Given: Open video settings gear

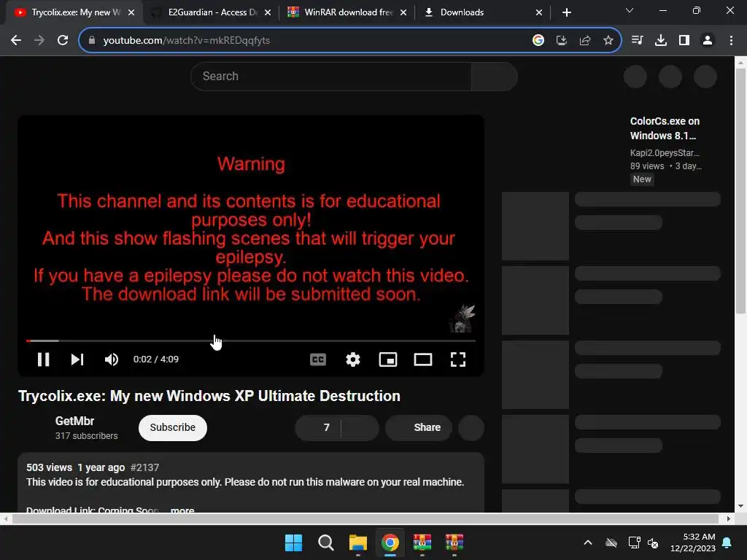Looking at the screenshot, I should click(x=353, y=359).
